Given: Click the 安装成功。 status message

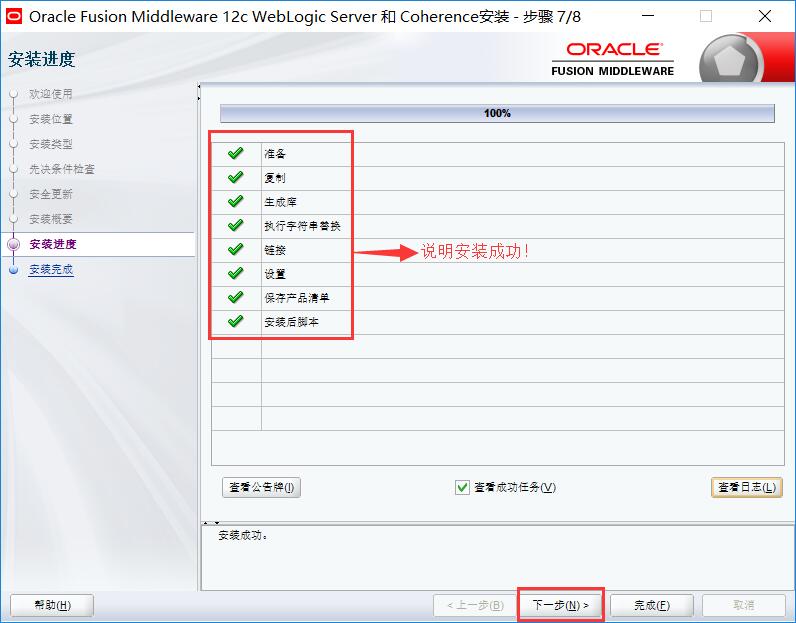Looking at the screenshot, I should (x=243, y=535).
